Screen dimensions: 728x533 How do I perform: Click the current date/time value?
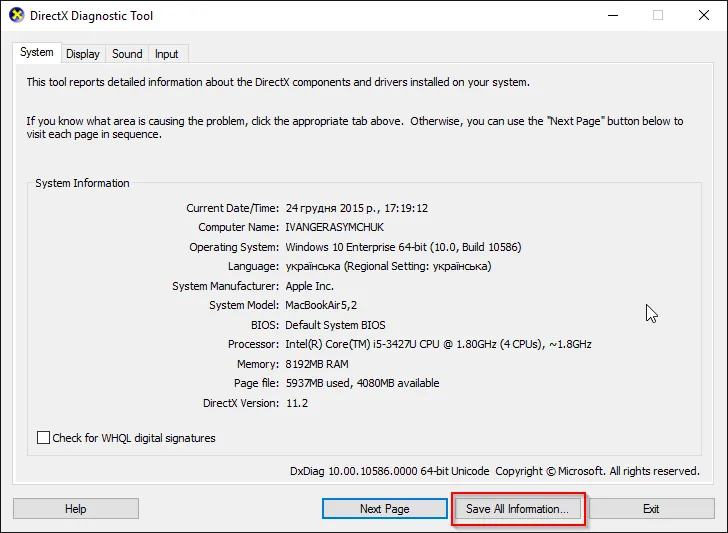[x=357, y=208]
